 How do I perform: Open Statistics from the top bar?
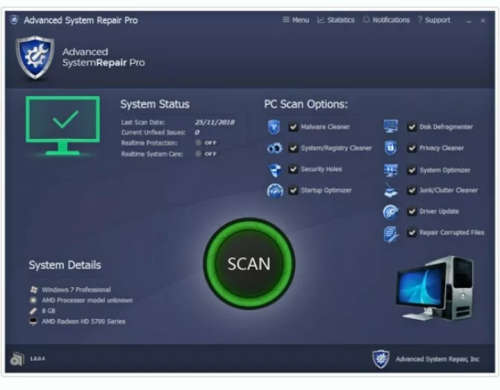(x=336, y=20)
